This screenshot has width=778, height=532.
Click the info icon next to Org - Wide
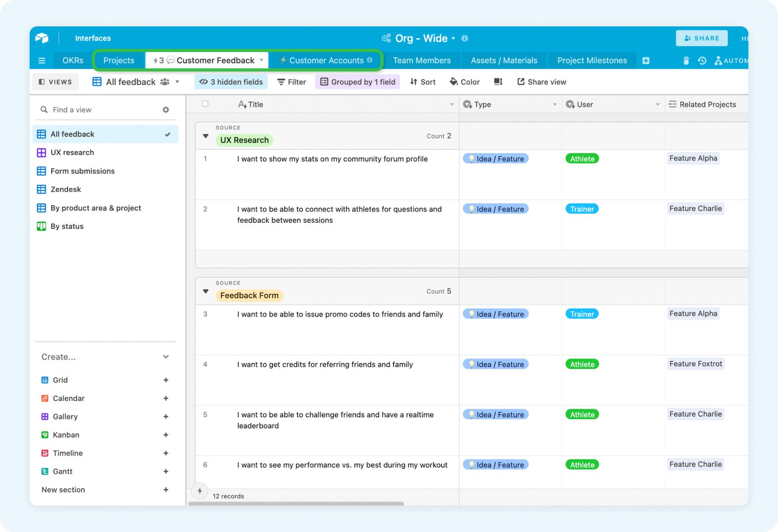pyautogui.click(x=464, y=38)
